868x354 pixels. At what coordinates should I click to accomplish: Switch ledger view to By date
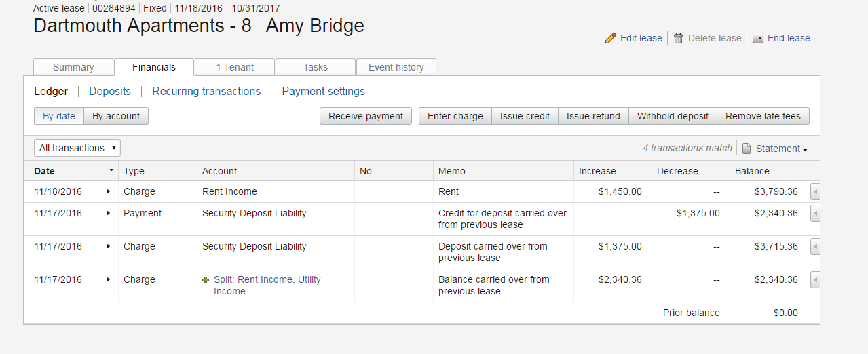59,116
